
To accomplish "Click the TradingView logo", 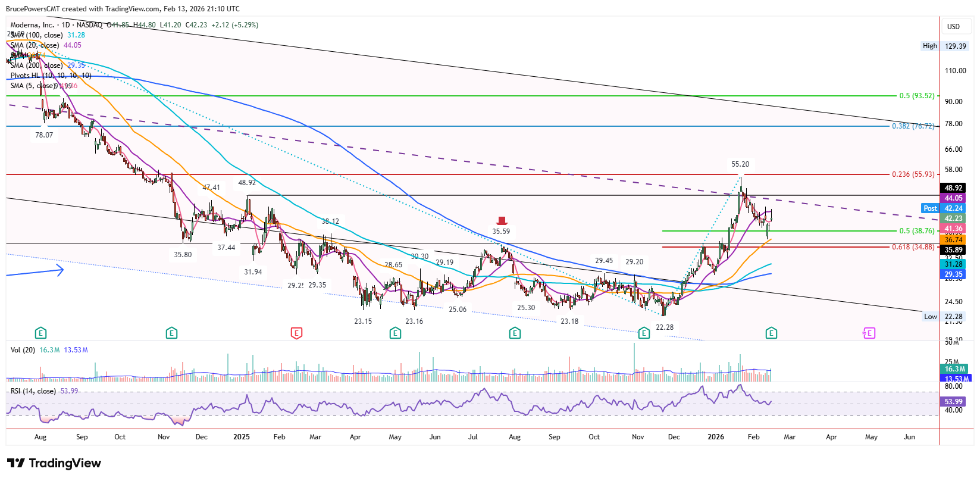I will (x=54, y=463).
